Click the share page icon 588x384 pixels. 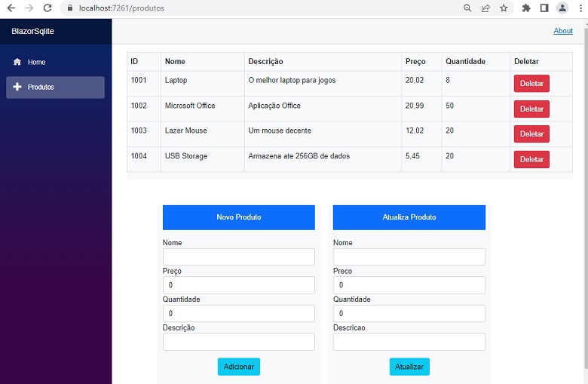pos(485,8)
